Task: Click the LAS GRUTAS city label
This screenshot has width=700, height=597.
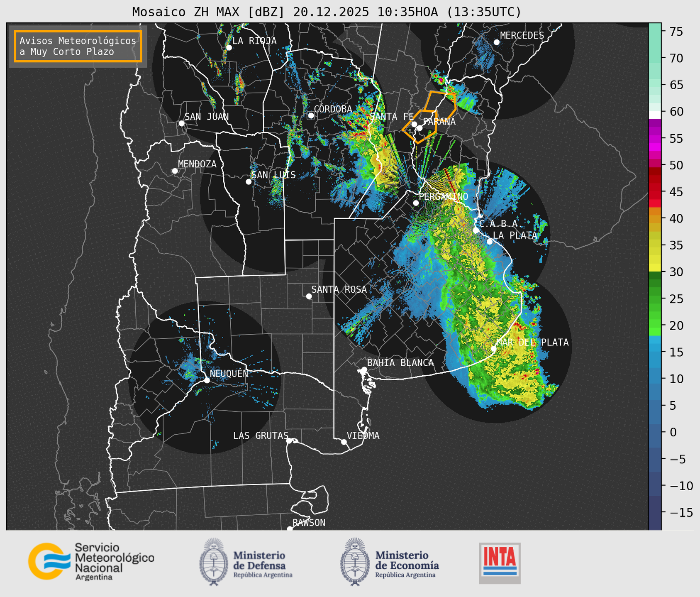Action: pos(261,436)
